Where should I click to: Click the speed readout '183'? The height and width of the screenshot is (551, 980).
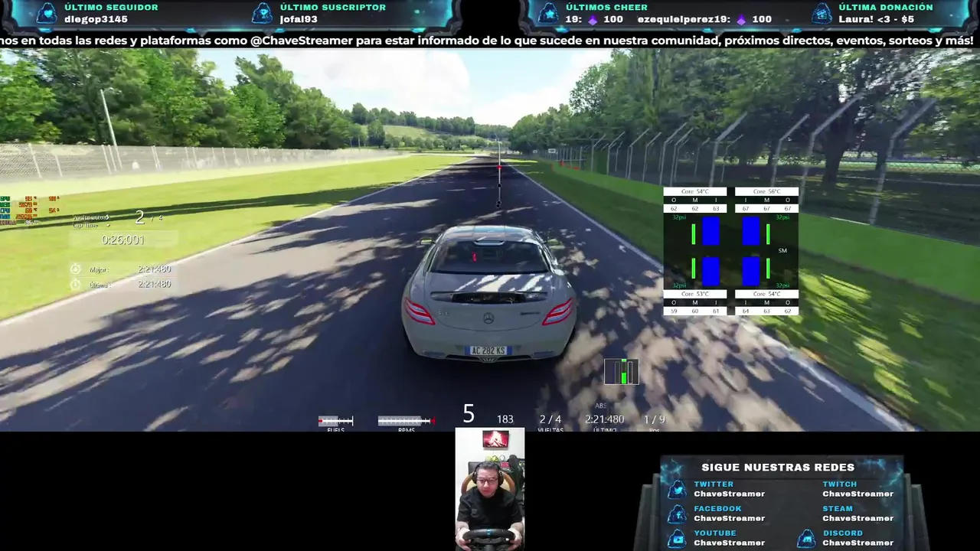click(x=505, y=419)
